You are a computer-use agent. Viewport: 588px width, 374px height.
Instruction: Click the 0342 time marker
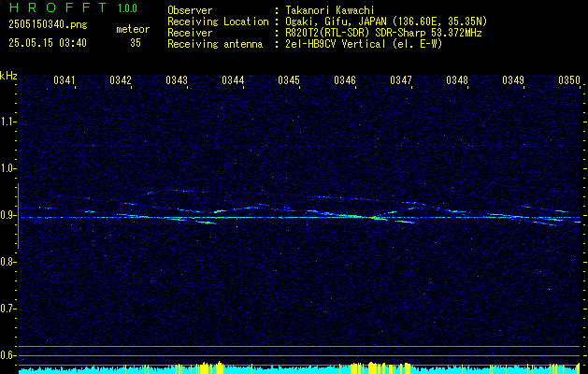pyautogui.click(x=121, y=80)
